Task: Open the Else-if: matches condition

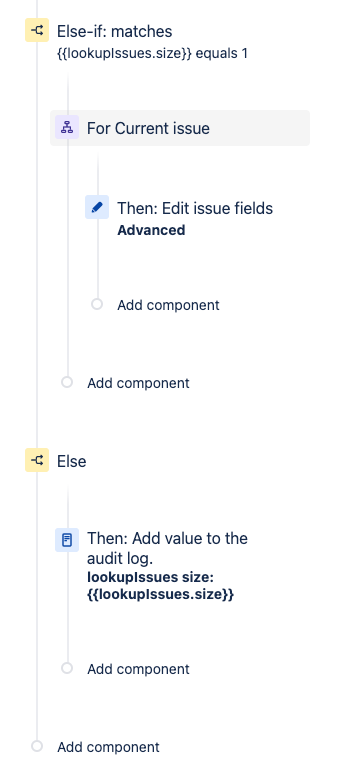Action: pos(115,31)
